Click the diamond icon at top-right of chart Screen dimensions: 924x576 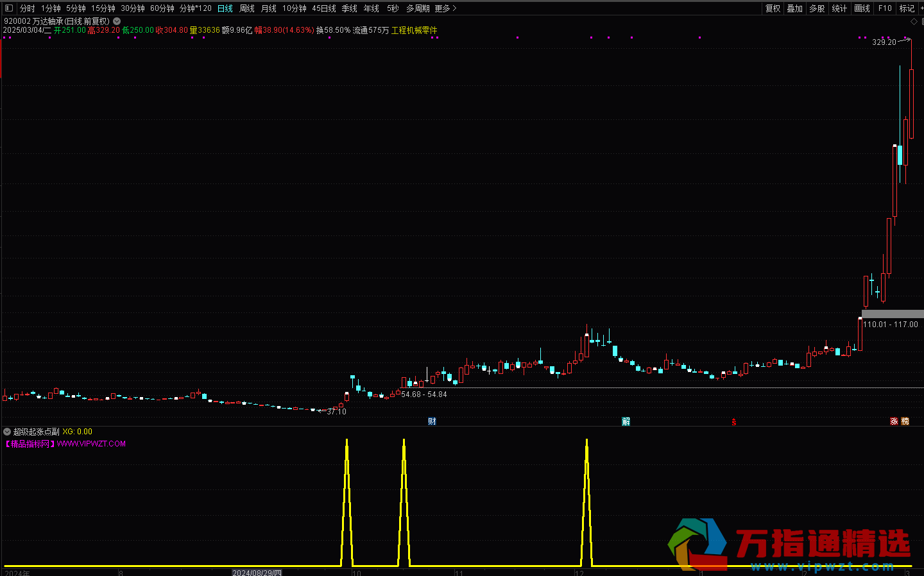coord(914,21)
